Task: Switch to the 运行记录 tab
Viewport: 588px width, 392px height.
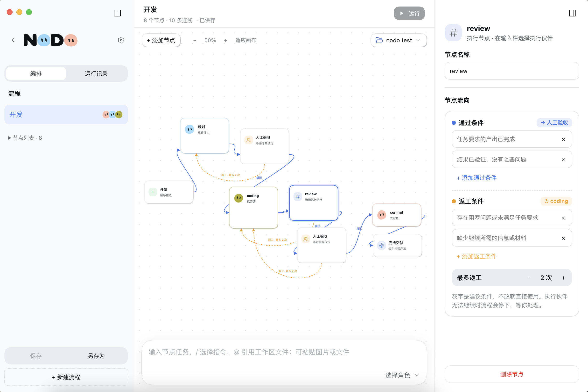Action: [x=96, y=73]
